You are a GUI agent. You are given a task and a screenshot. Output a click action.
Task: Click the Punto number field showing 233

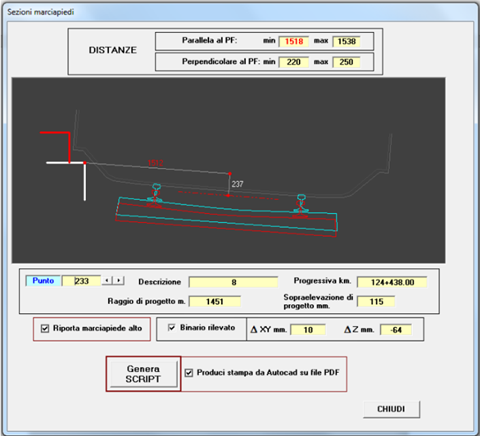tap(81, 281)
